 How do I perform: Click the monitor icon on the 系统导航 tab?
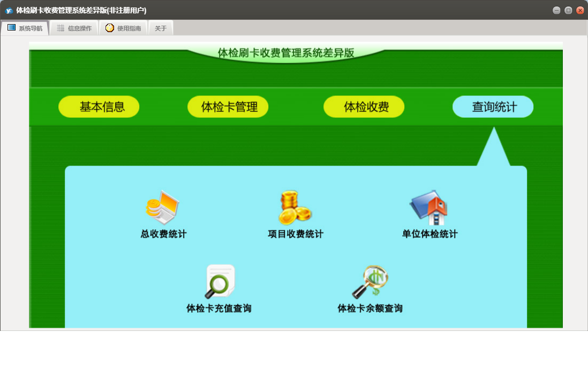pos(12,28)
